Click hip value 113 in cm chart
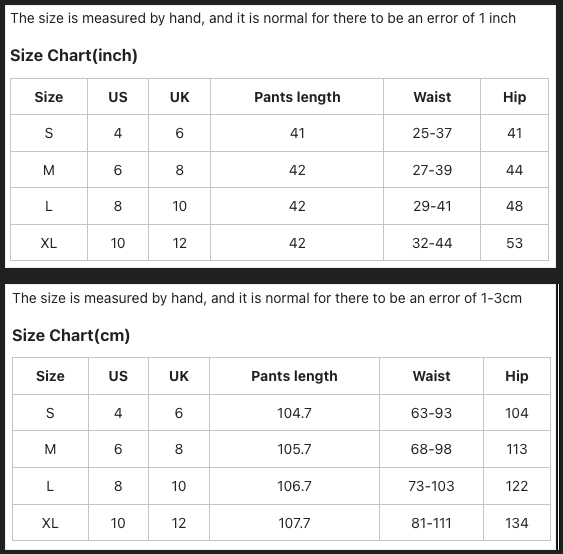The width and height of the screenshot is (563, 554). pos(517,449)
